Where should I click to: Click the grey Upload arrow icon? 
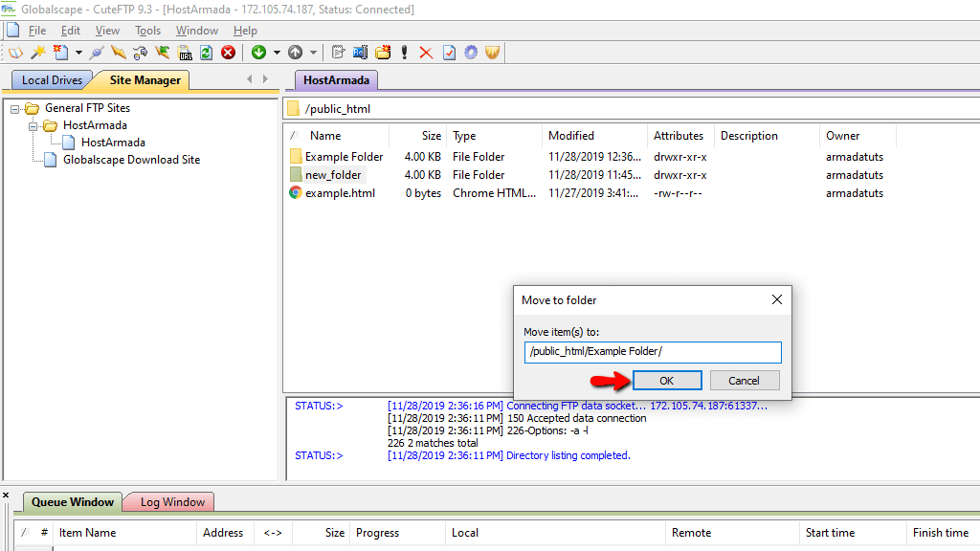pos(295,53)
